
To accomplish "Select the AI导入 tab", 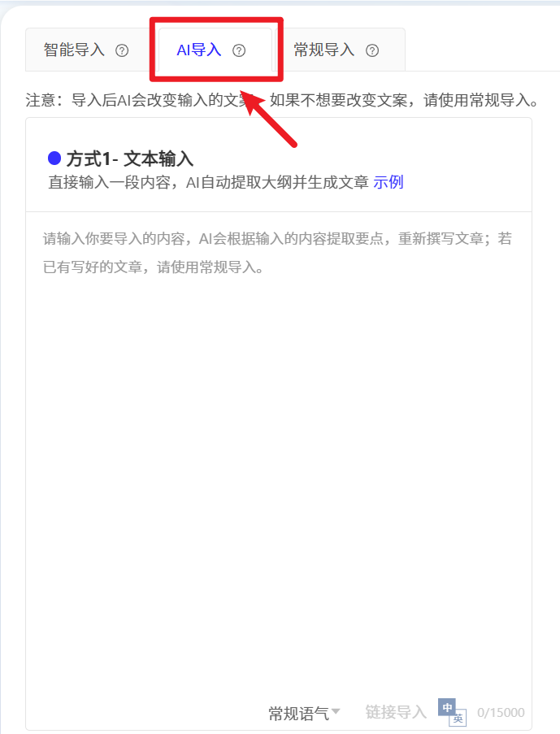I will point(215,50).
